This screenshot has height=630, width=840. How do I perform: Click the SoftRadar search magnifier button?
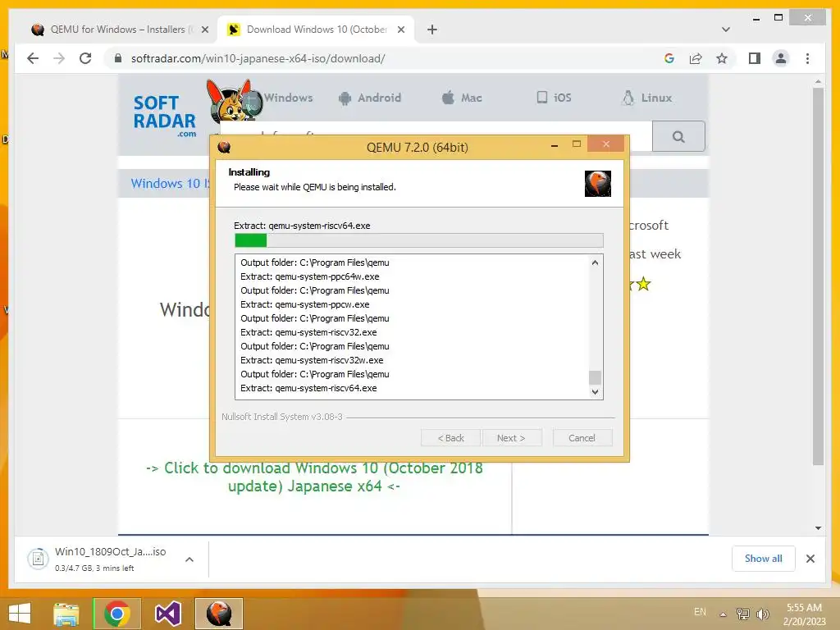(x=678, y=137)
